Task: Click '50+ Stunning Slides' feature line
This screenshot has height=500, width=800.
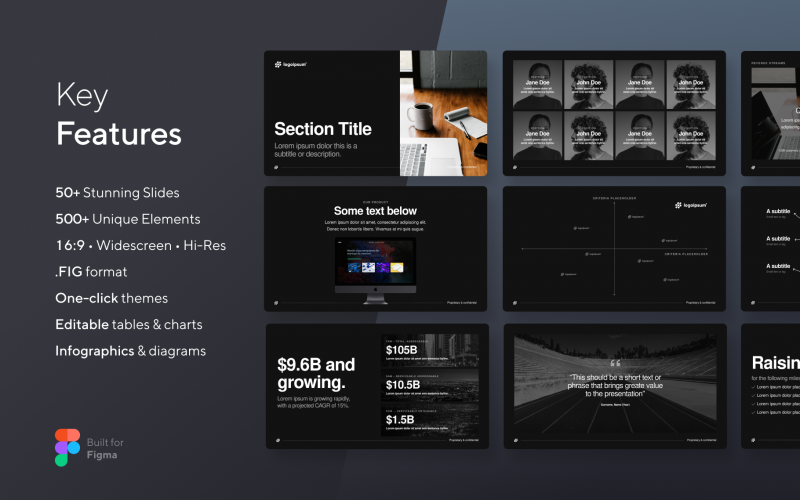Action: [117, 192]
